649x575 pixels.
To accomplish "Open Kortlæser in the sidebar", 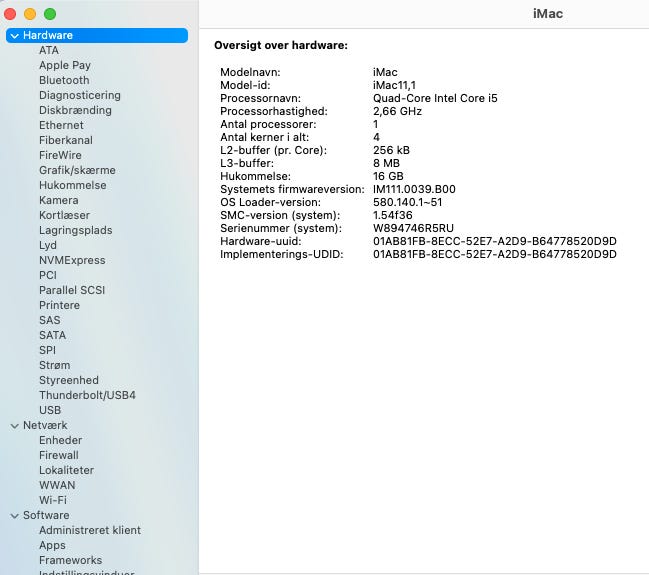I will click(x=64, y=215).
